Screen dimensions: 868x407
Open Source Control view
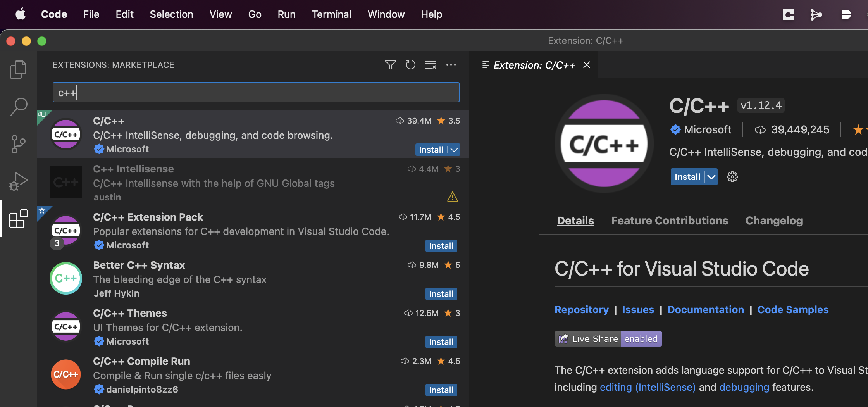(x=17, y=144)
